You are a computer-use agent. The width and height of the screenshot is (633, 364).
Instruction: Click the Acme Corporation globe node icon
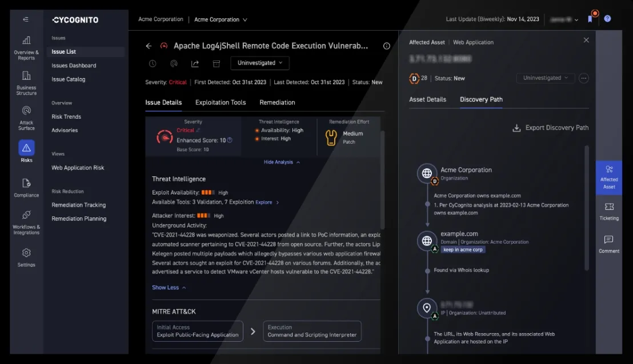427,173
